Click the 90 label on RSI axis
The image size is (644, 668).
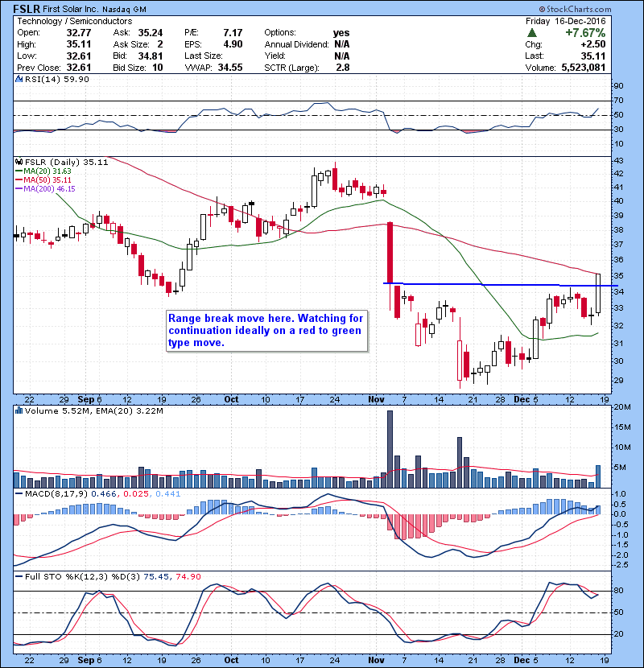coord(618,85)
